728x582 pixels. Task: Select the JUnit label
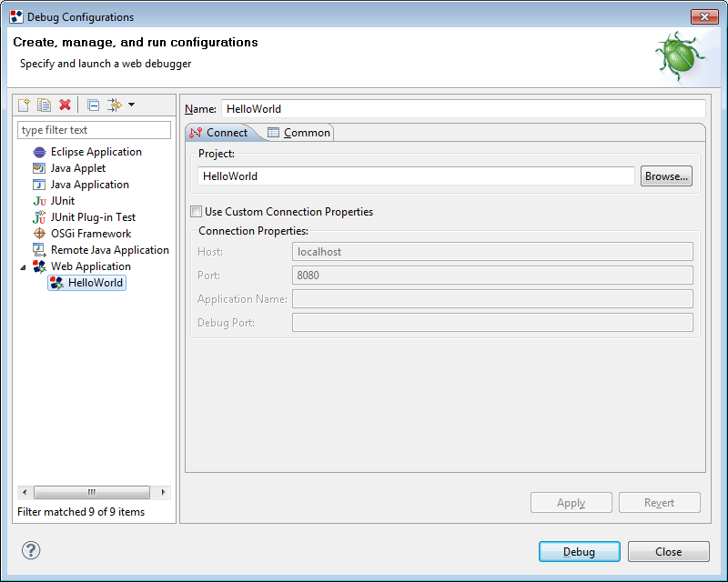point(63,201)
